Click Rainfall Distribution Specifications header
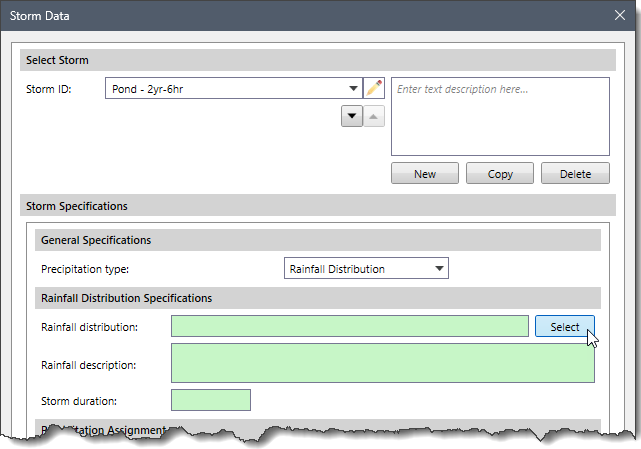This screenshot has width=641, height=449. coord(318,298)
